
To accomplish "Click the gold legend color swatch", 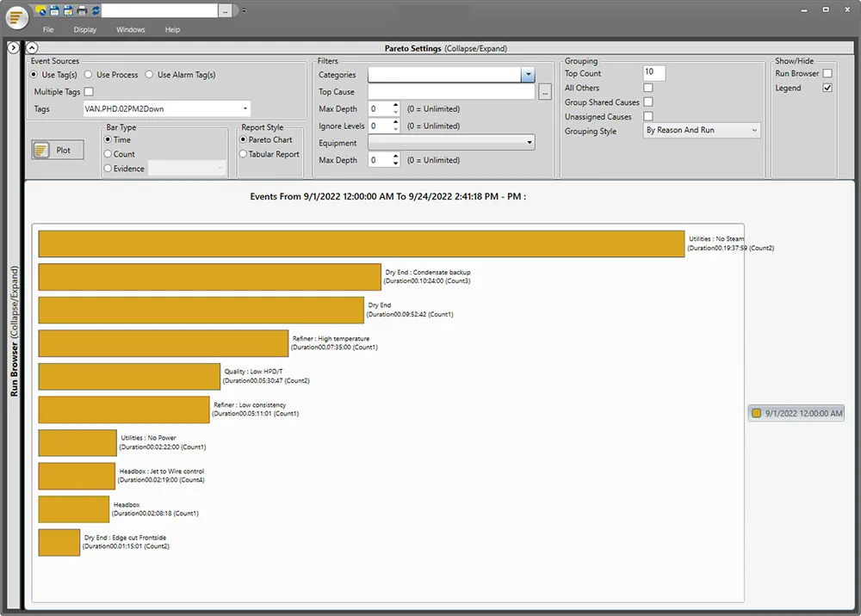I will [x=757, y=414].
